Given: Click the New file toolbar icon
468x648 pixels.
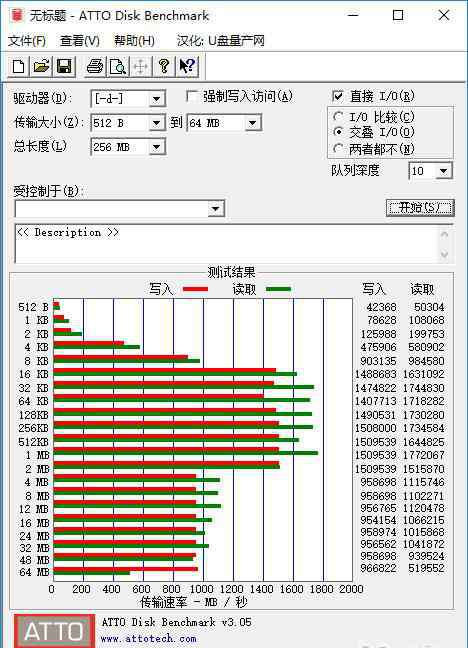Looking at the screenshot, I should tap(19, 67).
